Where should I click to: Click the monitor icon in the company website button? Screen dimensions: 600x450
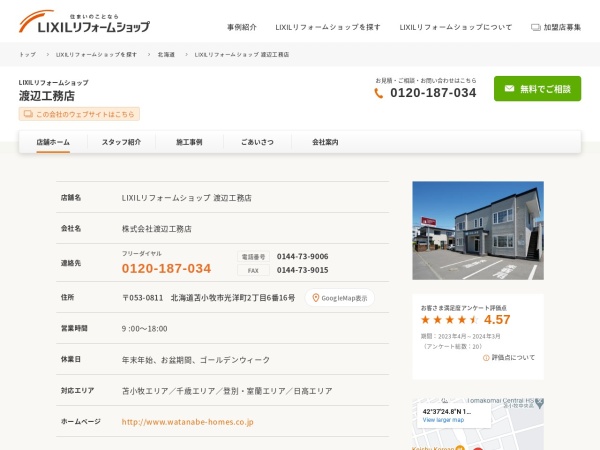pyautogui.click(x=28, y=114)
